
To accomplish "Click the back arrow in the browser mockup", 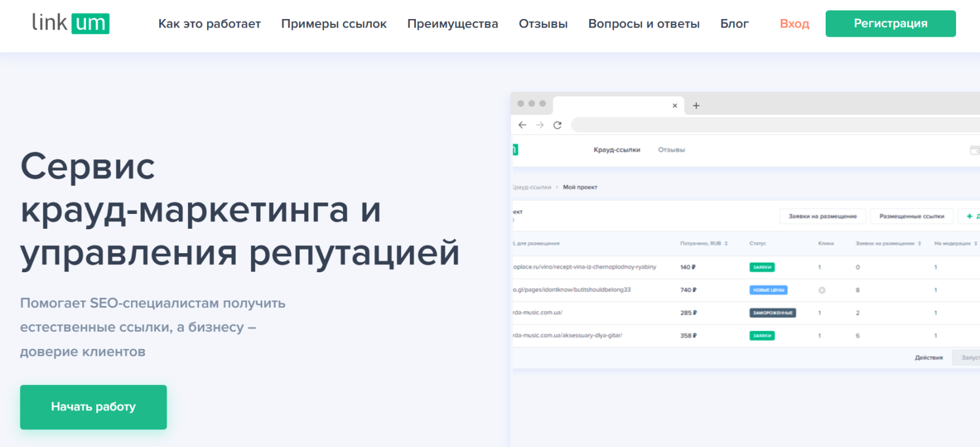I will pos(522,125).
